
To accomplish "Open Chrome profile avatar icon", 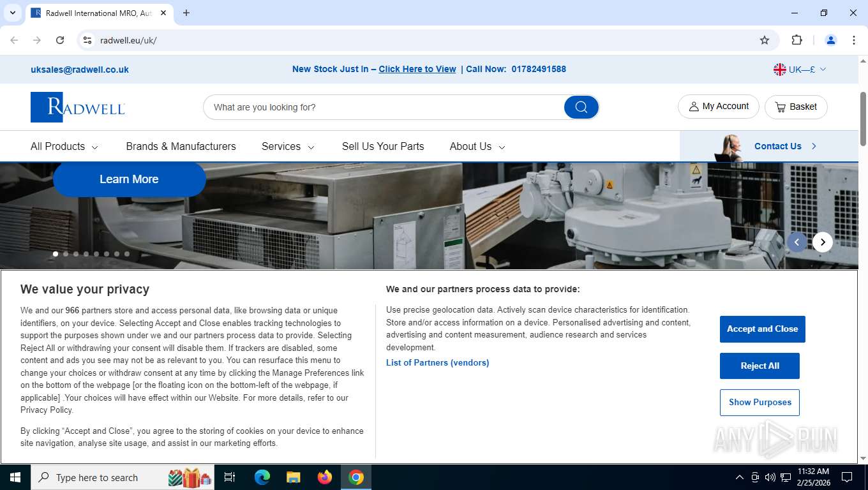I will (x=831, y=40).
